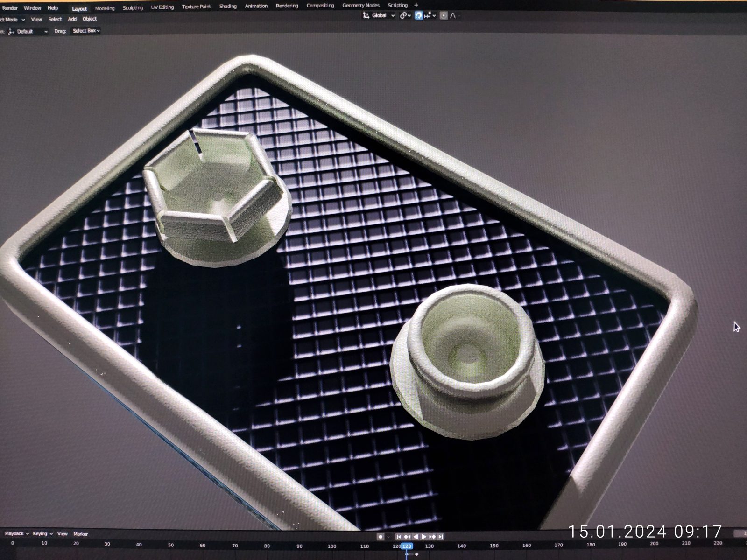Open the Global transform orientation dropdown
The width and height of the screenshot is (747, 560).
pyautogui.click(x=379, y=15)
